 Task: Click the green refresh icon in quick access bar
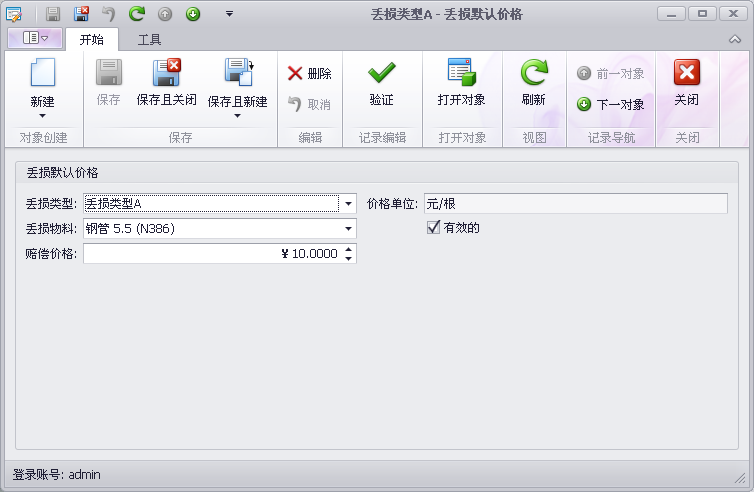click(137, 13)
